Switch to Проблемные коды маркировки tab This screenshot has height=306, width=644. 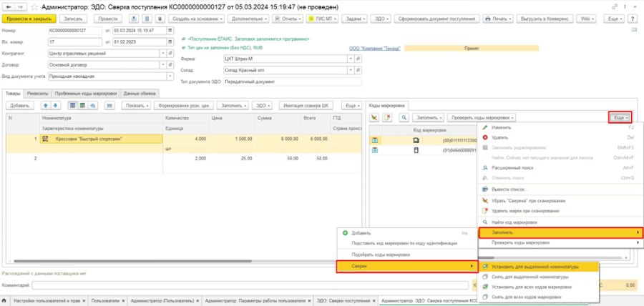coord(87,94)
